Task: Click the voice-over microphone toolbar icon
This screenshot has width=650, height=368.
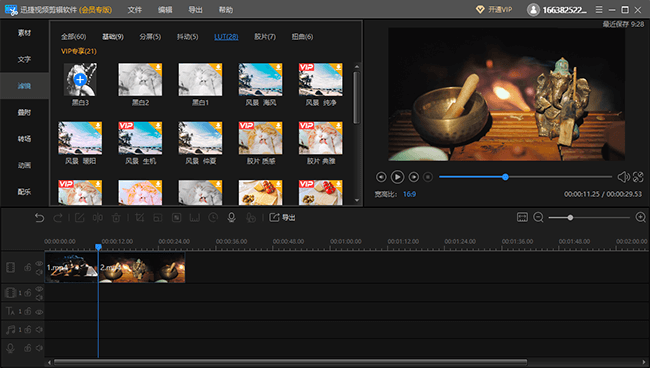Action: pyautogui.click(x=232, y=218)
